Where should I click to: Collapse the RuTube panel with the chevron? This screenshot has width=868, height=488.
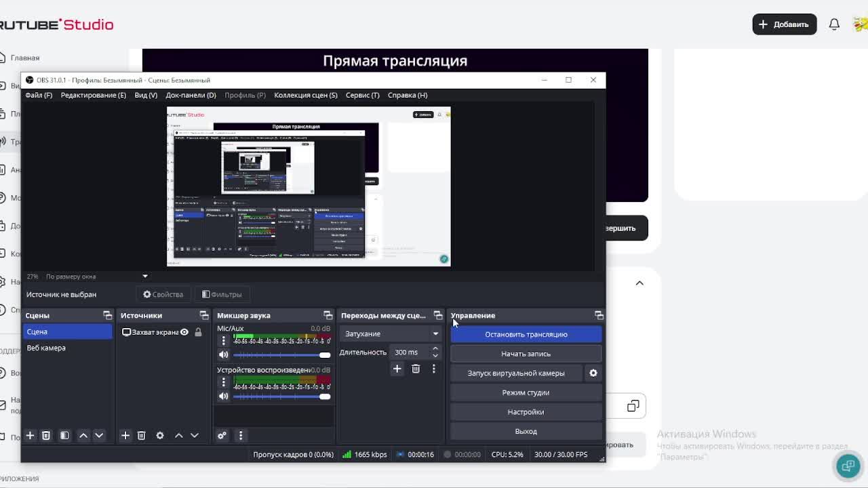[x=639, y=283]
